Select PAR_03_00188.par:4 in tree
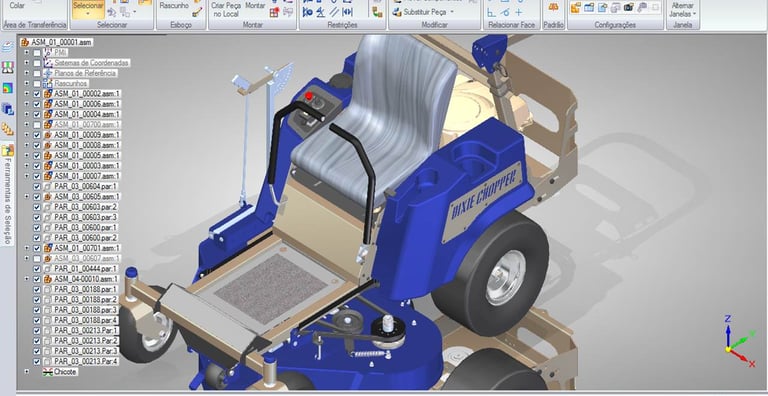Image resolution: width=768 pixels, height=396 pixels. click(86, 320)
